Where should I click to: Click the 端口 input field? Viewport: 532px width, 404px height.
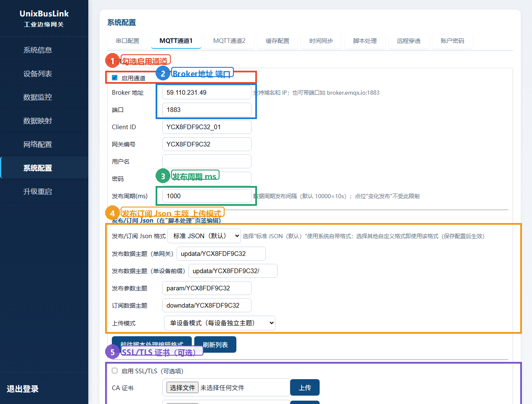click(207, 110)
